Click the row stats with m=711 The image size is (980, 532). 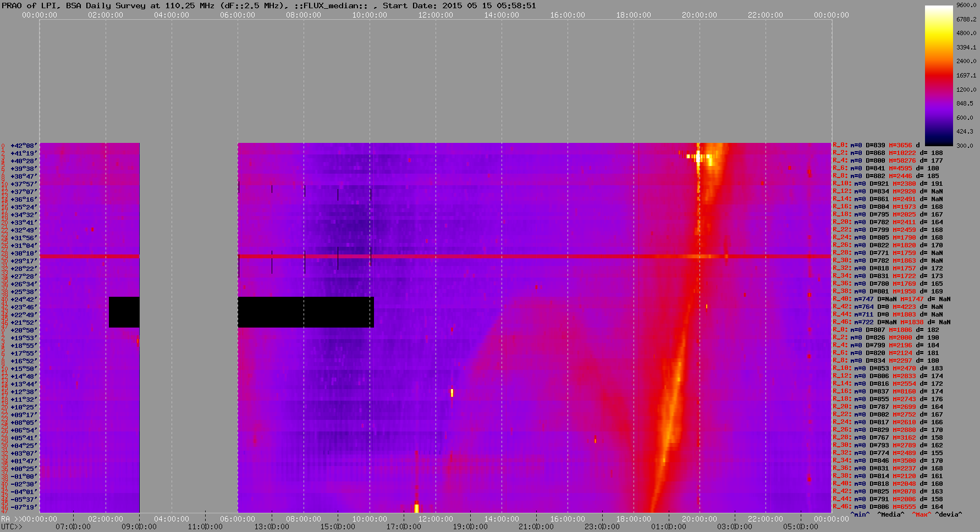pos(888,315)
